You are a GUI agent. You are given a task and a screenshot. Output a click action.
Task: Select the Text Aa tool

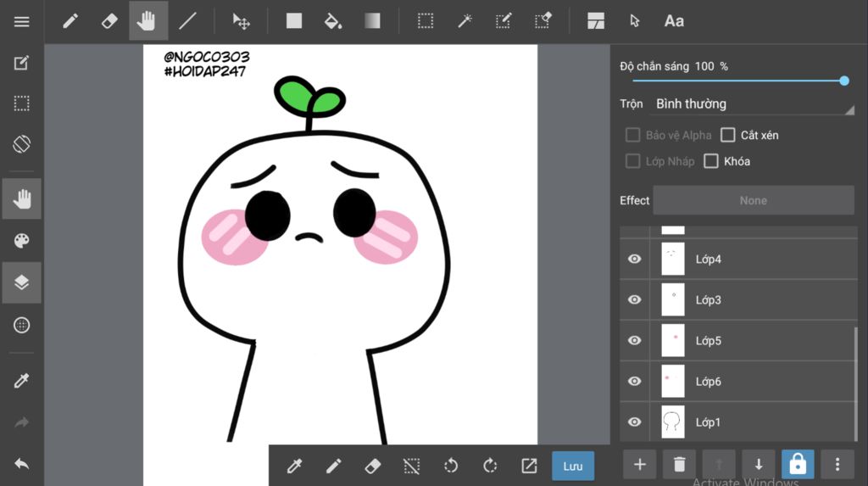click(674, 21)
